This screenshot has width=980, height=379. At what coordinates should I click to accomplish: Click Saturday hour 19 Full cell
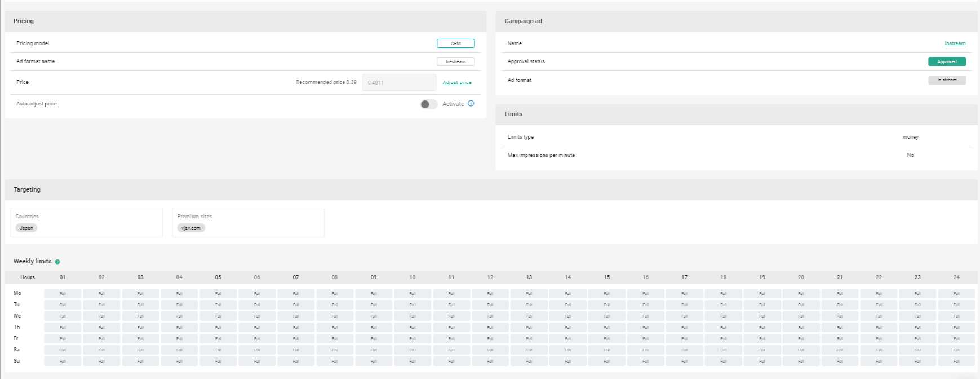[762, 350]
